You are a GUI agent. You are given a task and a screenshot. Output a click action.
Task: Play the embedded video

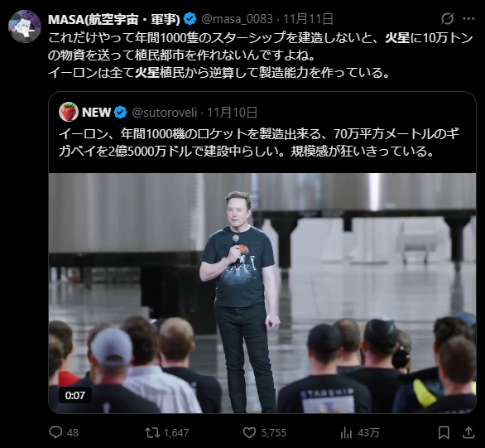(x=262, y=293)
